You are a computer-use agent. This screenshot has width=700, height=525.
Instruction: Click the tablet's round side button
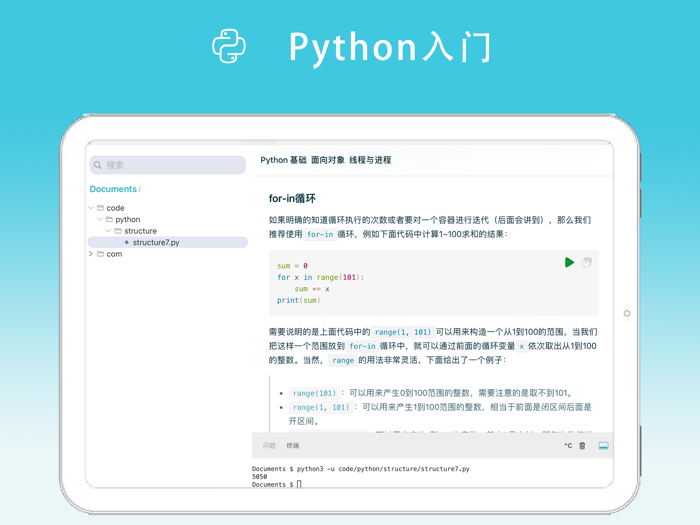[x=627, y=313]
